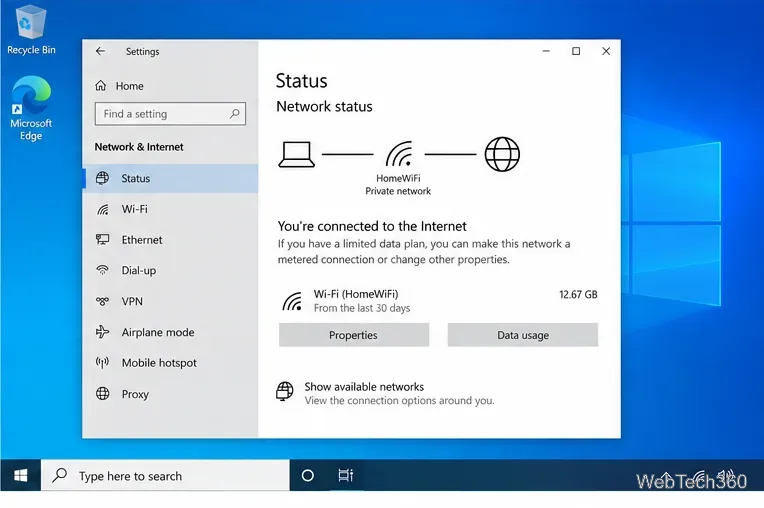Click the HomeWiFi Private network label
This screenshot has width=764, height=508.
(398, 185)
